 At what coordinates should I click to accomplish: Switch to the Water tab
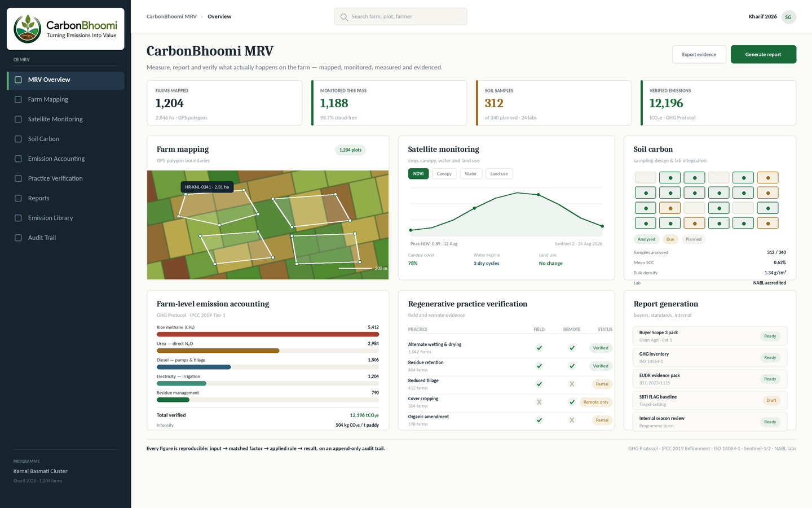coord(471,174)
